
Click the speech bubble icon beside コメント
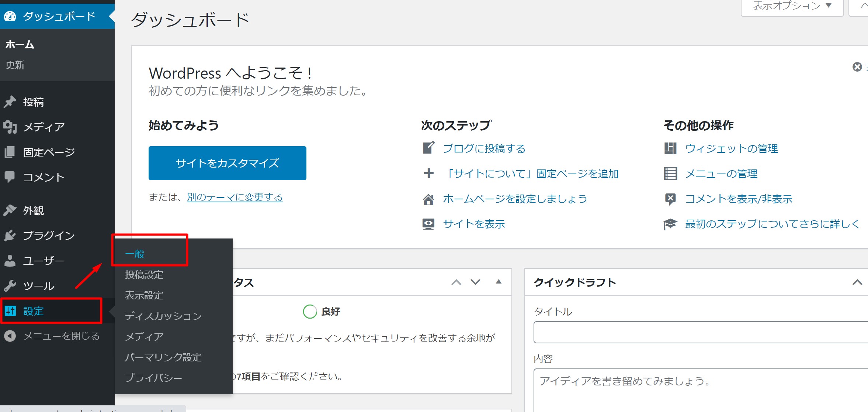click(x=10, y=177)
